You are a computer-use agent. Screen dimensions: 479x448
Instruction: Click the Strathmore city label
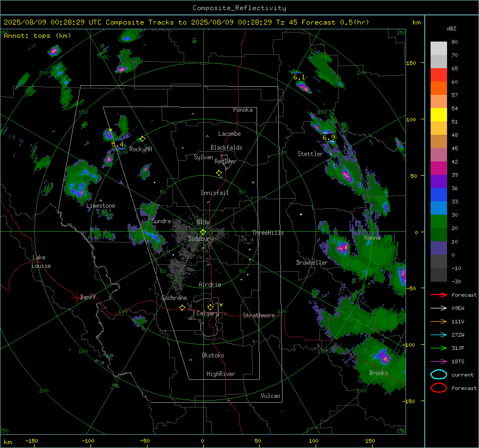[x=259, y=315]
